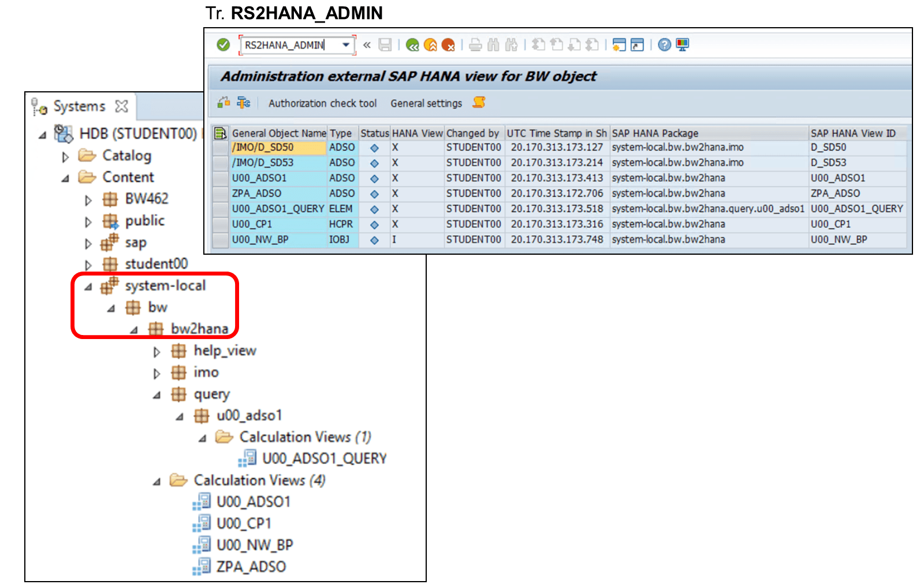
Task: Select row selector for U00_ADSO1 row
Action: click(220, 178)
